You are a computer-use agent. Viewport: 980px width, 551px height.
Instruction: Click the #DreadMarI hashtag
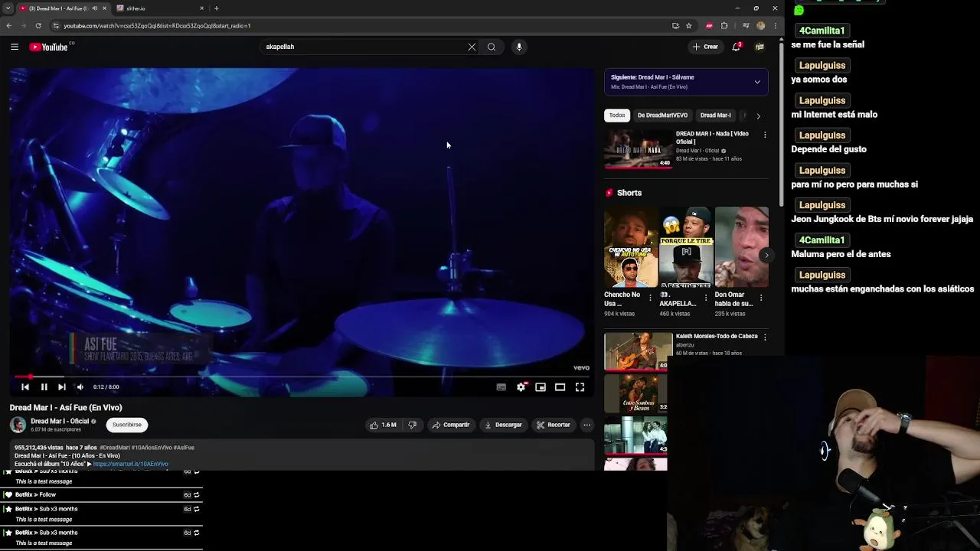point(114,448)
